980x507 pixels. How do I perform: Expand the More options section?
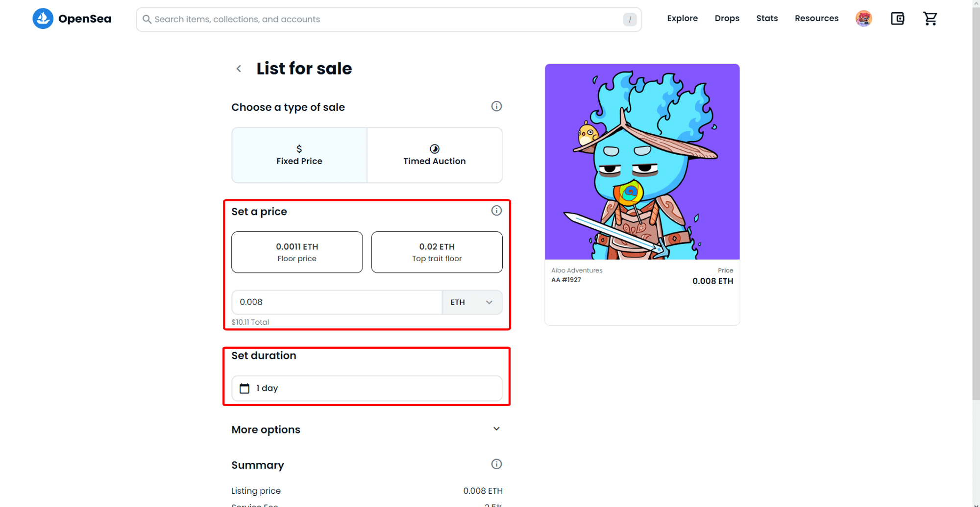496,429
